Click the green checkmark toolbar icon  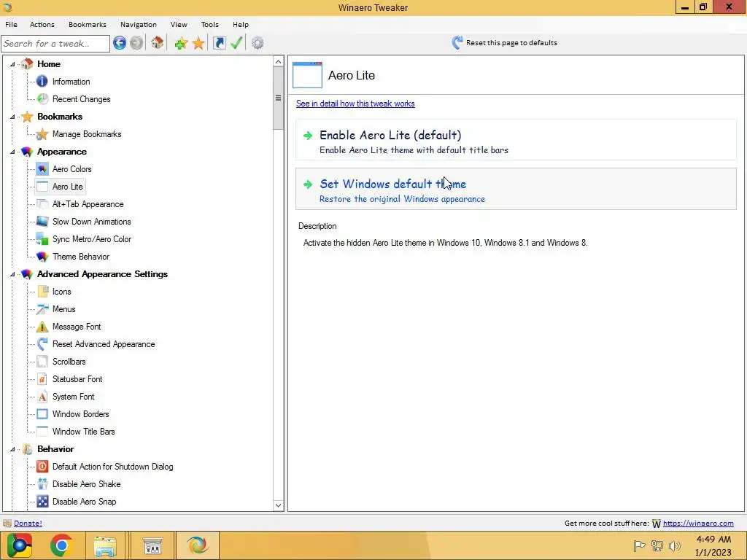tap(236, 43)
